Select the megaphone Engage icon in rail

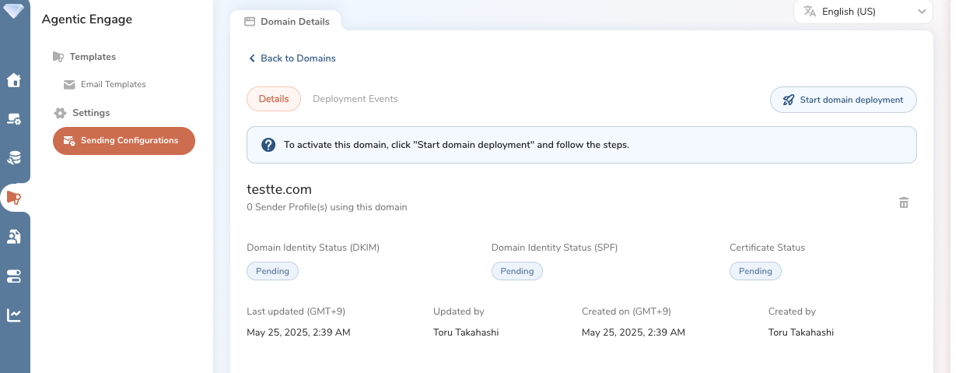[x=14, y=198]
